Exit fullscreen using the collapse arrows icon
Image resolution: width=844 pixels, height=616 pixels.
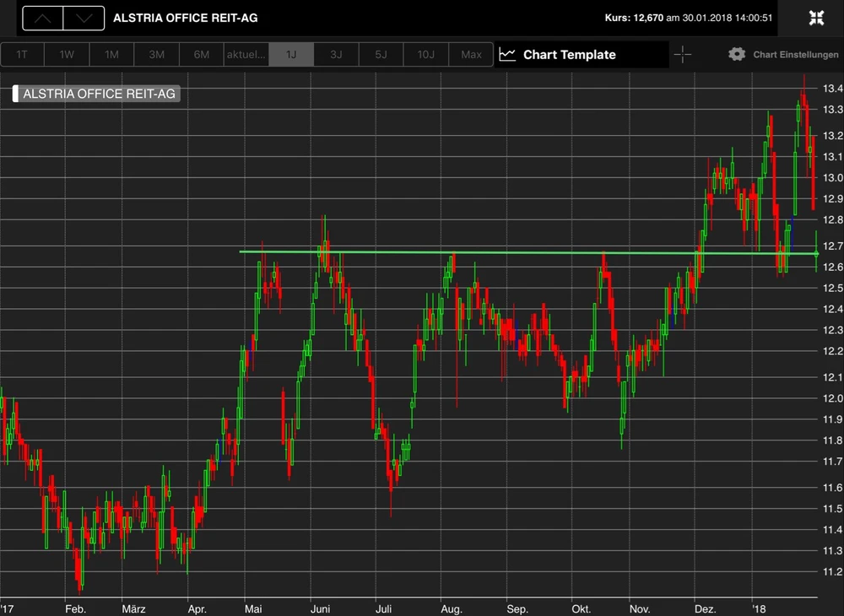point(816,18)
